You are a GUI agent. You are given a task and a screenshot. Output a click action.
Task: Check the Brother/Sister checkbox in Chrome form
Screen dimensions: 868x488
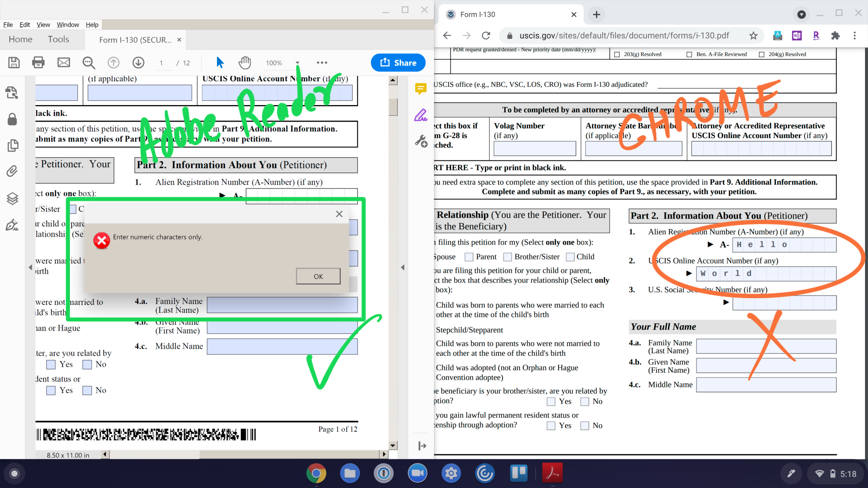click(x=507, y=257)
